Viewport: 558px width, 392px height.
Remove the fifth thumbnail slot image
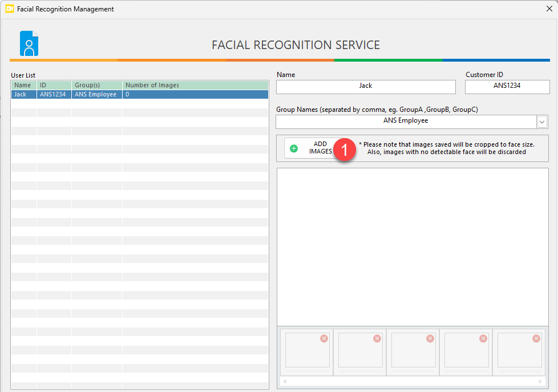[x=536, y=338]
